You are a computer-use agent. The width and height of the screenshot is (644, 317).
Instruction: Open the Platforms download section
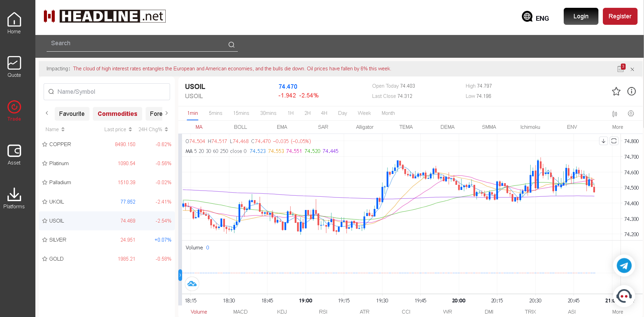click(x=14, y=198)
